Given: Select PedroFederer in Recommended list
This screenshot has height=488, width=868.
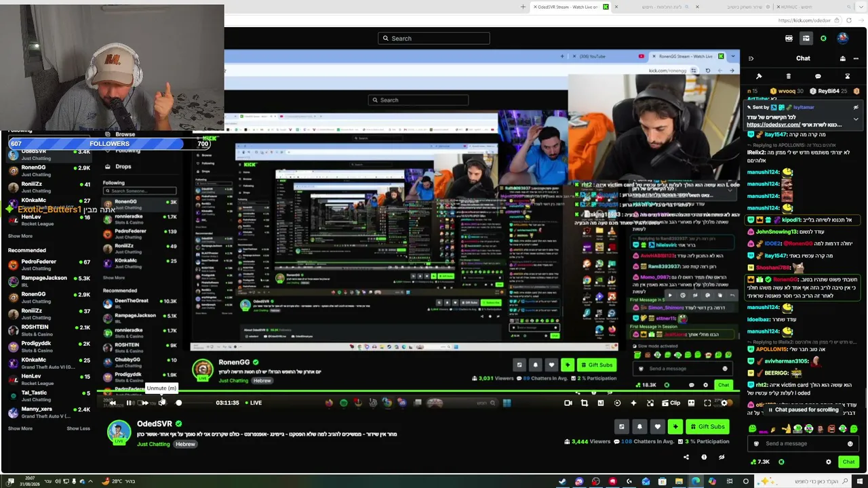Looking at the screenshot, I should (49, 265).
